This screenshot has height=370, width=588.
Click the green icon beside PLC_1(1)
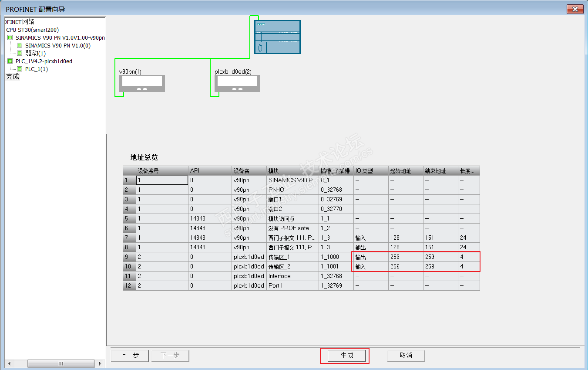click(20, 69)
